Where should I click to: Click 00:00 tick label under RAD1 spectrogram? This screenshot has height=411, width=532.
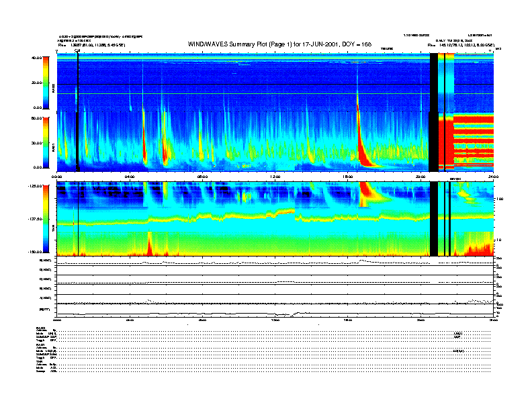tap(56, 177)
